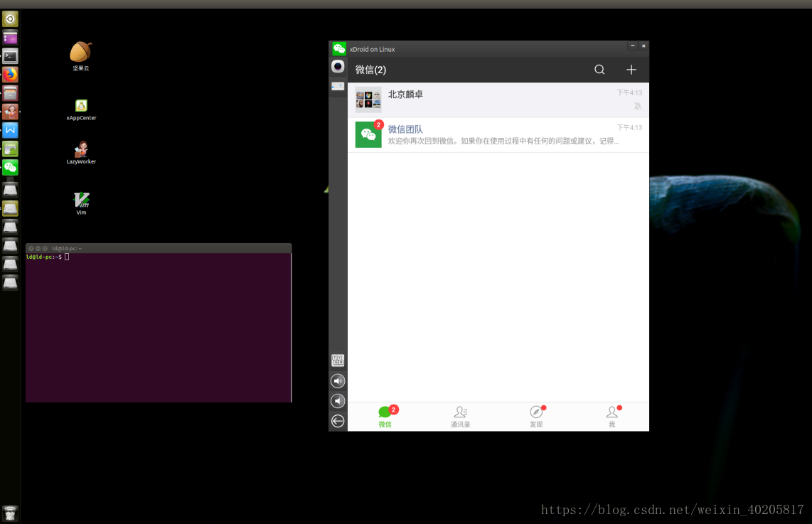Select the 微信(2) header title
The width and height of the screenshot is (812, 524).
[370, 70]
